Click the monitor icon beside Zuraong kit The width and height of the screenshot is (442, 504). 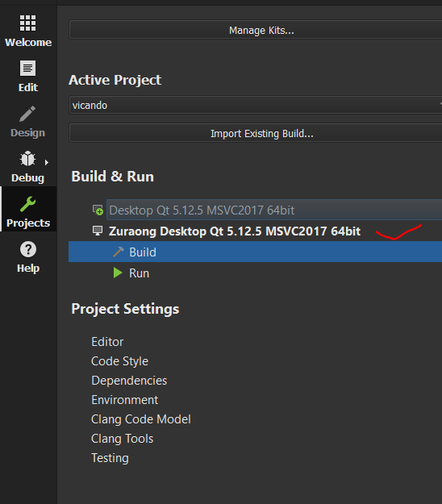98,231
